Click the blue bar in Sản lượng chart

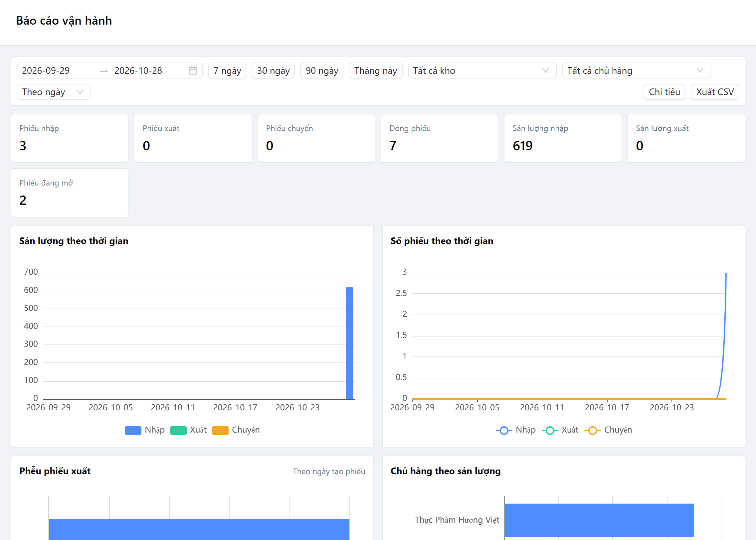(349, 343)
